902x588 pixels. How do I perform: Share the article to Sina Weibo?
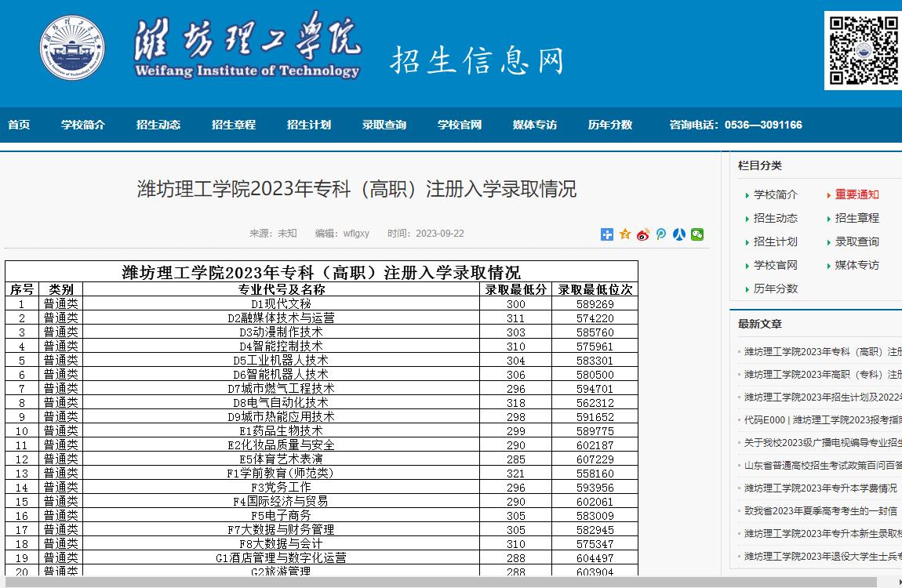point(643,234)
